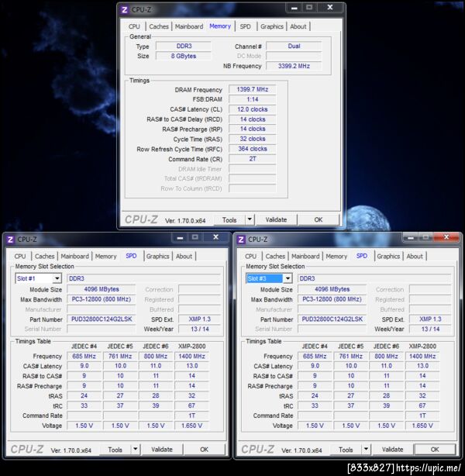Click the CPU-Z logo icon in the Memory window title bar
Viewport: 465px width, 476px height.
pos(124,10)
